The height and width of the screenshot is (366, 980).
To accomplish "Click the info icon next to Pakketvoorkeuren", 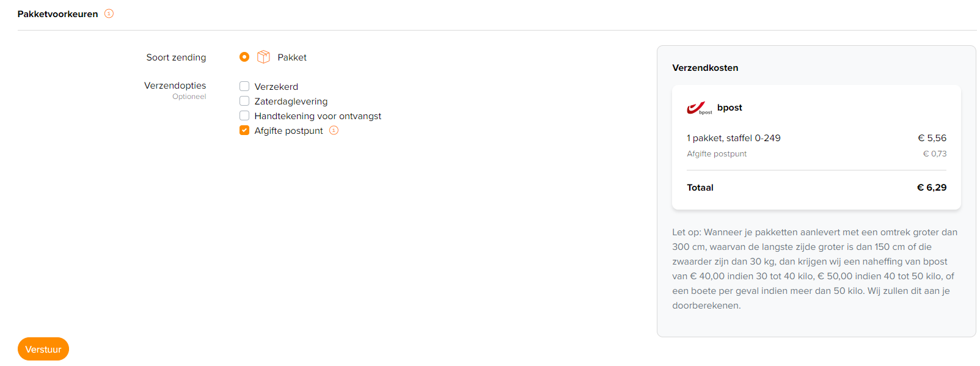I will tap(109, 13).
